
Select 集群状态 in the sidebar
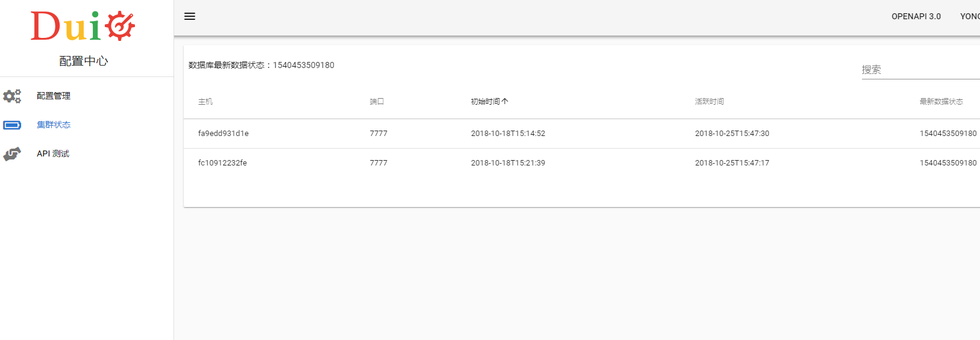[x=54, y=125]
